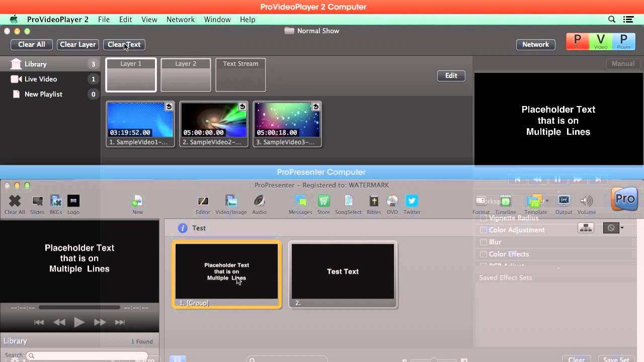This screenshot has width=644, height=362.
Task: Open the Edit menu
Action: (125, 20)
